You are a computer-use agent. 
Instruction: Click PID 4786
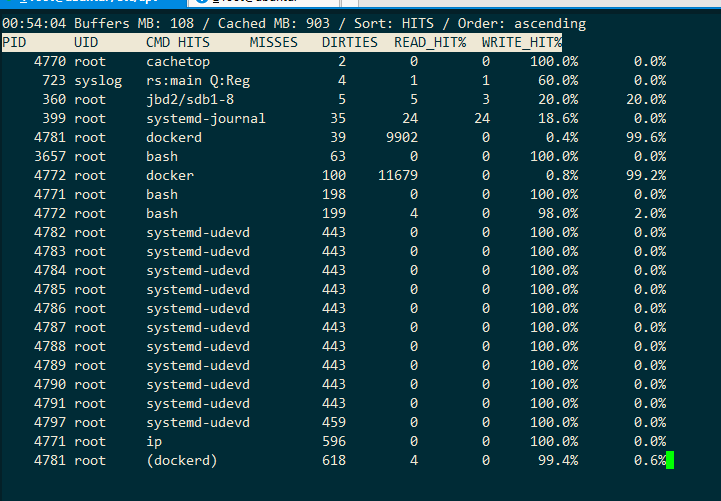50,308
